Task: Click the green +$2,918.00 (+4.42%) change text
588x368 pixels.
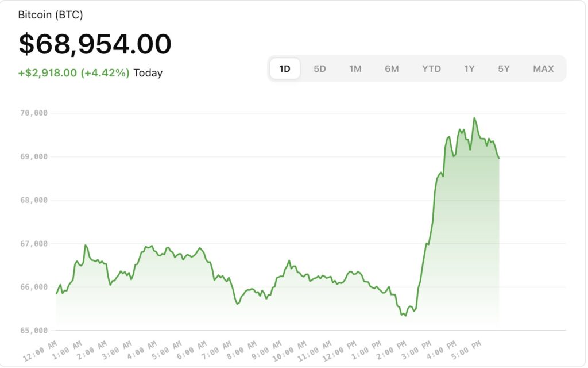Action: point(74,73)
